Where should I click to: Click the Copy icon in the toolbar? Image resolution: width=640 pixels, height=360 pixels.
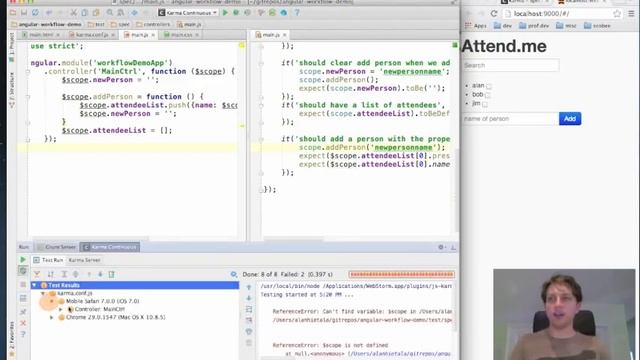84,13
